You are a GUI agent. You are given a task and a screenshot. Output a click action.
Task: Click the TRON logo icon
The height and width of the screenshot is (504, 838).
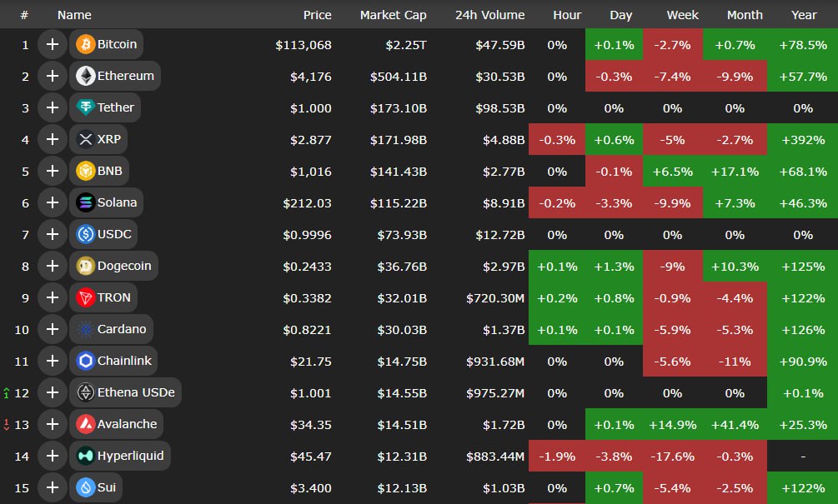(85, 297)
